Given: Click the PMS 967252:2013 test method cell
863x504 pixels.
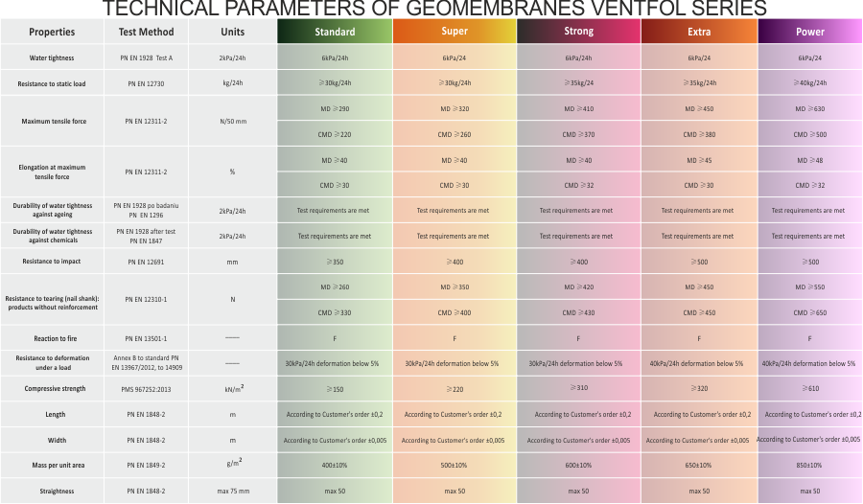Looking at the screenshot, I should 146,389.
